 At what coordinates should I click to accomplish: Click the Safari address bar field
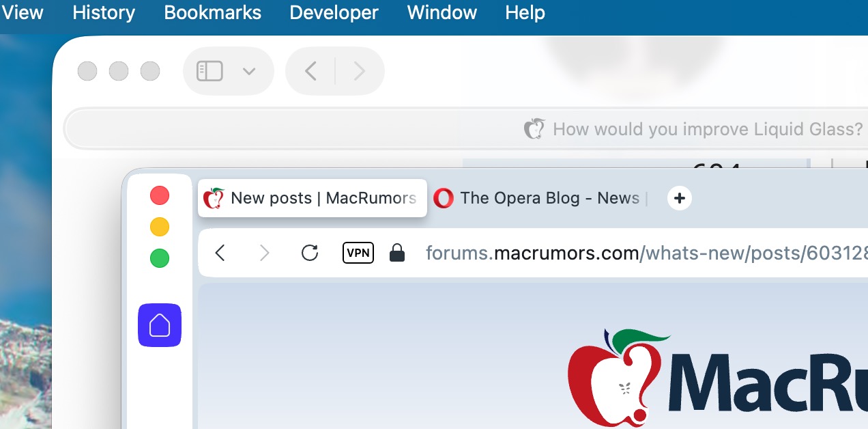[x=466, y=128]
